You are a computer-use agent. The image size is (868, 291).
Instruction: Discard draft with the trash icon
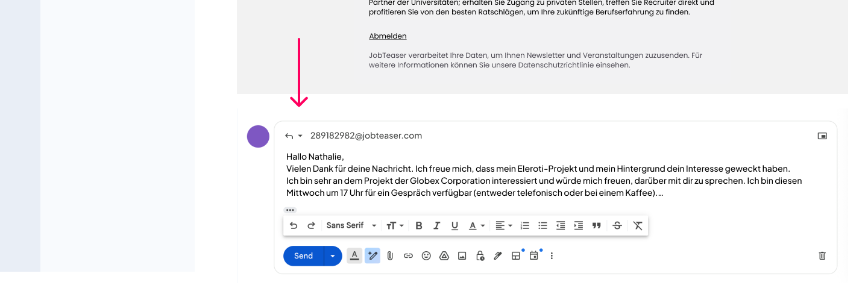(x=822, y=255)
